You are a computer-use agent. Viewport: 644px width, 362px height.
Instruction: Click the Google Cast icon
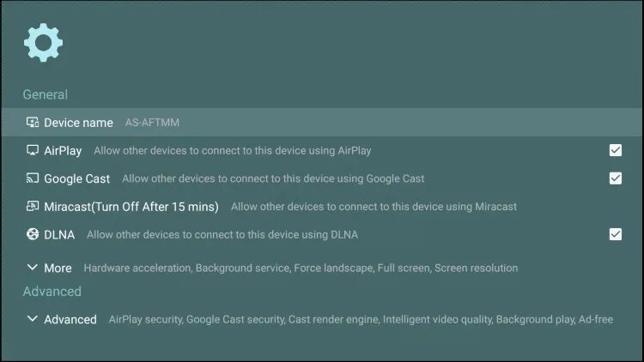[33, 178]
